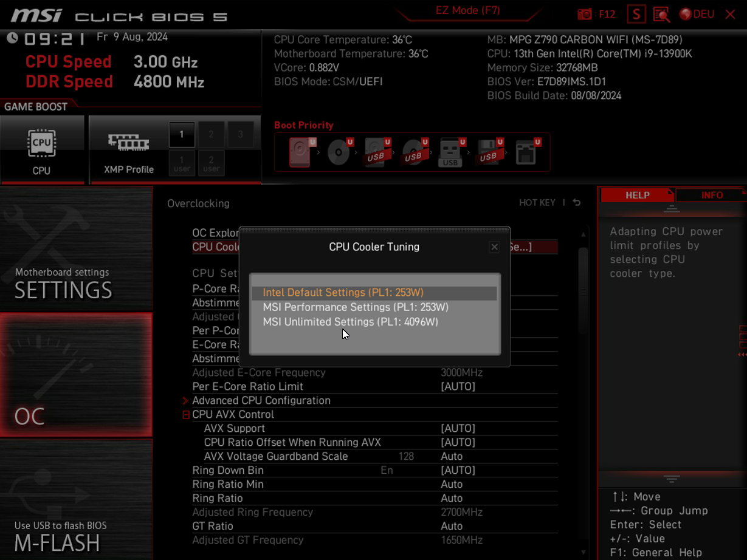The height and width of the screenshot is (560, 747).
Task: Open Ring Down Bin [AUTO] dropdown
Action: coord(458,470)
